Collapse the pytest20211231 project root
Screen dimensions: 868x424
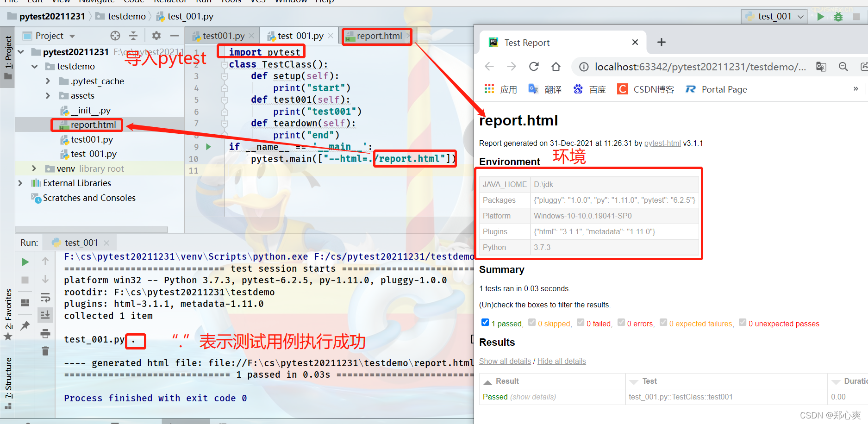[x=21, y=52]
